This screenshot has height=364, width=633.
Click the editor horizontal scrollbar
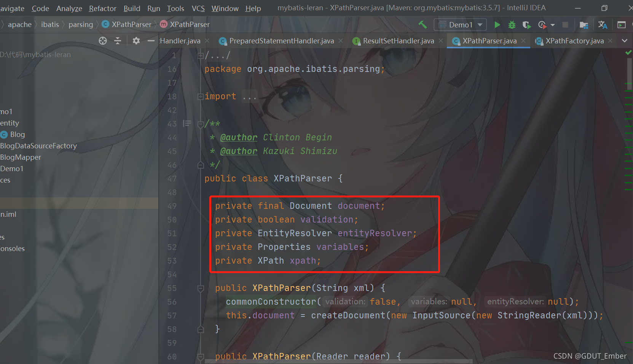338,361
